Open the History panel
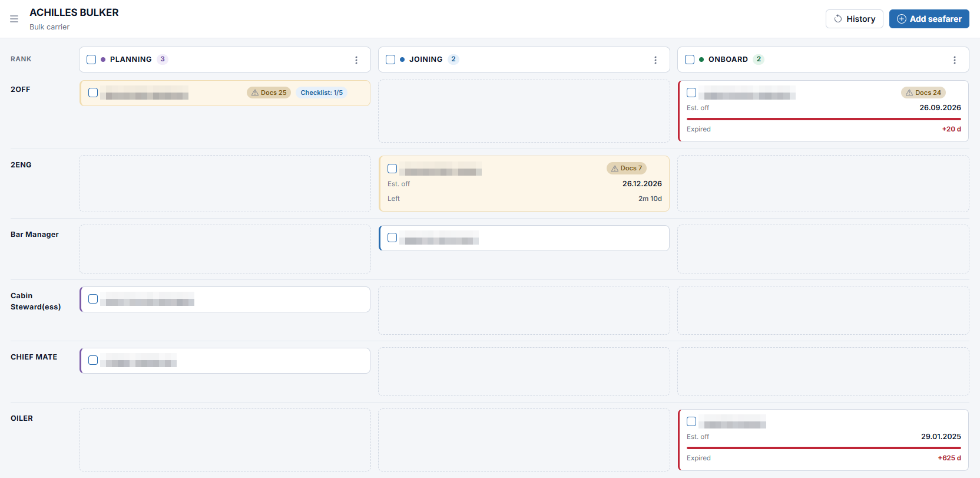The width and height of the screenshot is (980, 478). click(x=855, y=19)
